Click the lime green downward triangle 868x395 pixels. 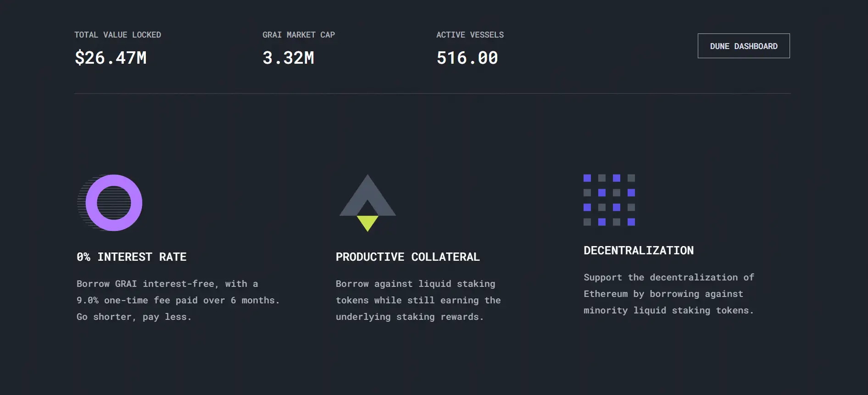pos(367,223)
